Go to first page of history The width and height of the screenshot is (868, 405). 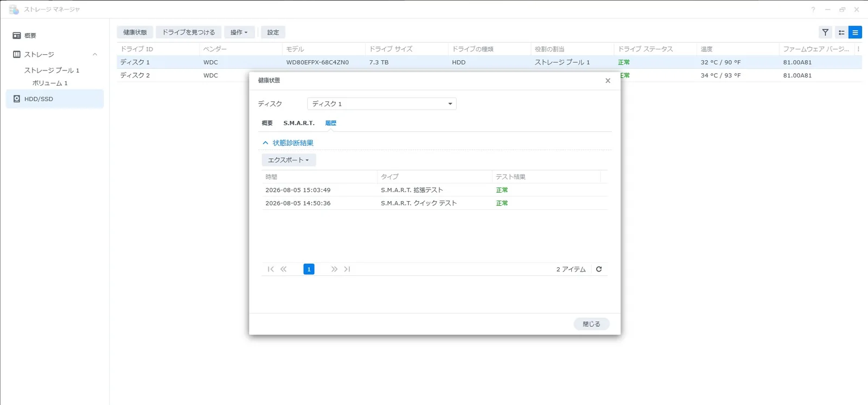coord(271,269)
